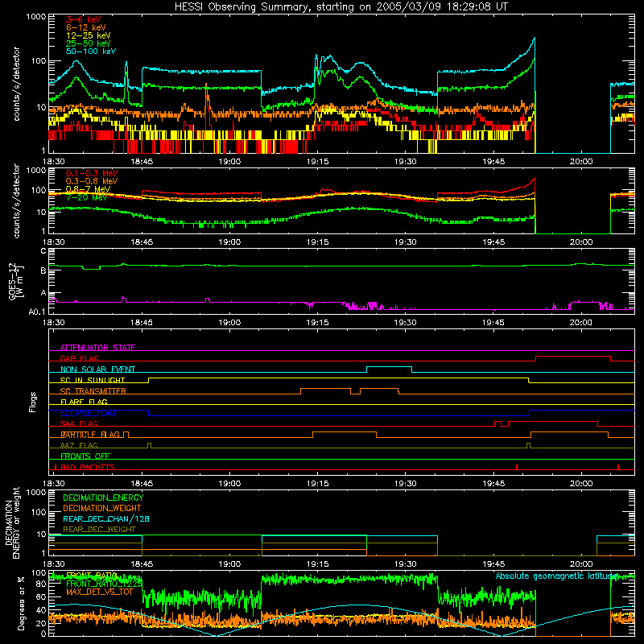Click the REAR_DEC_CHAN/128 legend label
The image size is (644, 644).
click(106, 518)
